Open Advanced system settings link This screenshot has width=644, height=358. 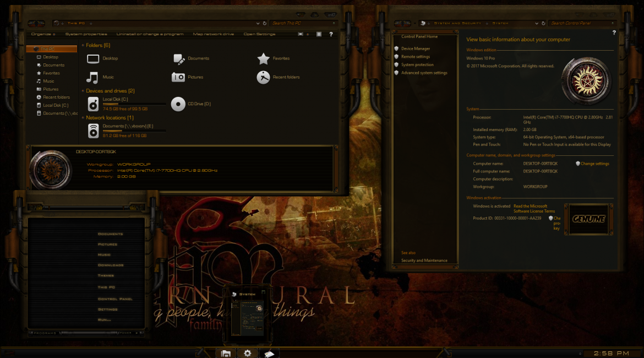[x=424, y=73]
